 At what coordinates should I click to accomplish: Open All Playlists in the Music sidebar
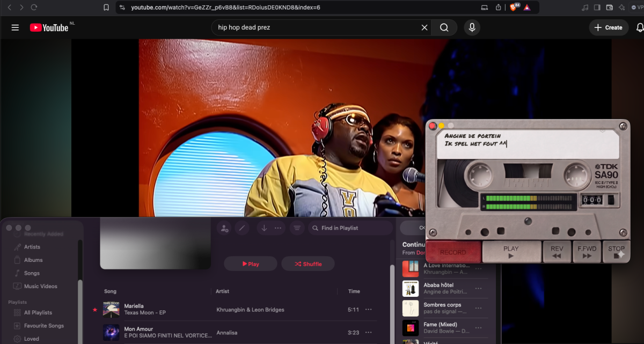[x=38, y=312]
